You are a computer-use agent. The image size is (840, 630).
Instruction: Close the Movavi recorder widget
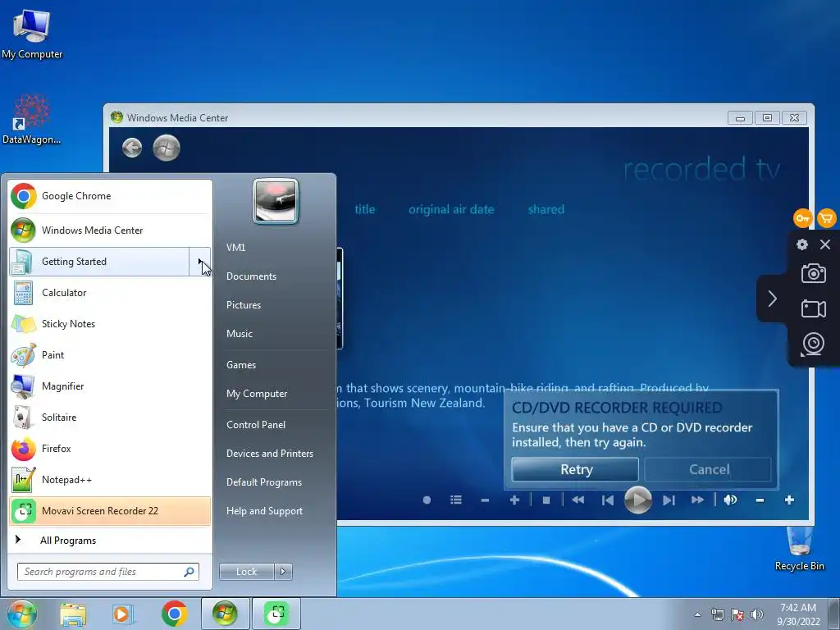825,244
